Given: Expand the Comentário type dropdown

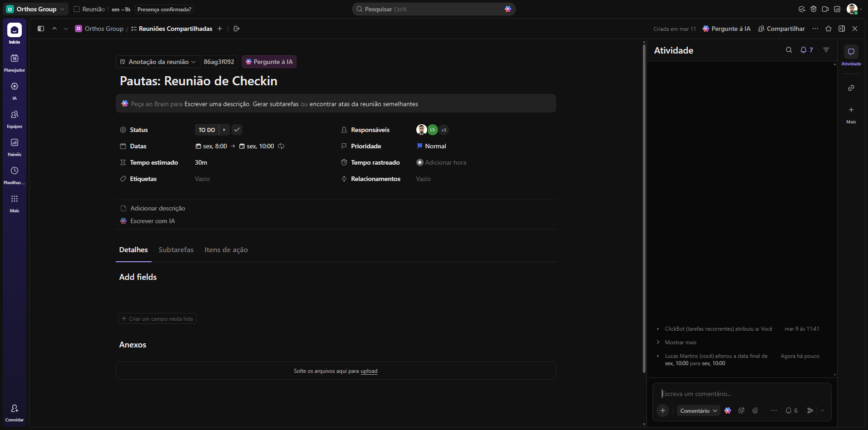Looking at the screenshot, I should tap(698, 410).
